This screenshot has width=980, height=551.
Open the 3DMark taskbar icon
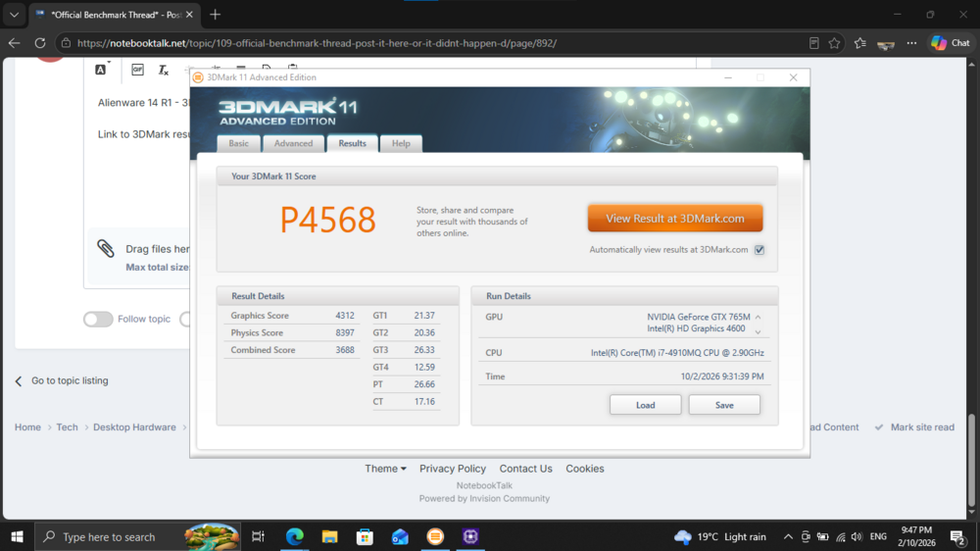point(435,536)
